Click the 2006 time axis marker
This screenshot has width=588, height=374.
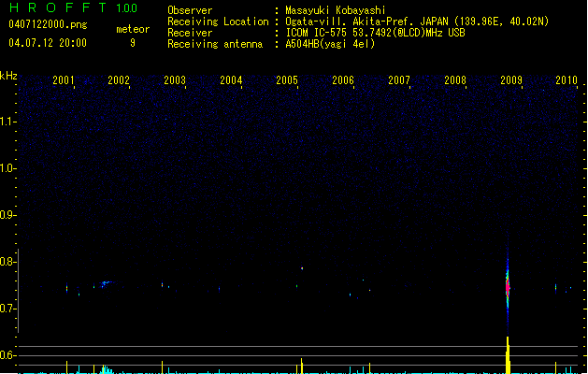click(x=343, y=79)
